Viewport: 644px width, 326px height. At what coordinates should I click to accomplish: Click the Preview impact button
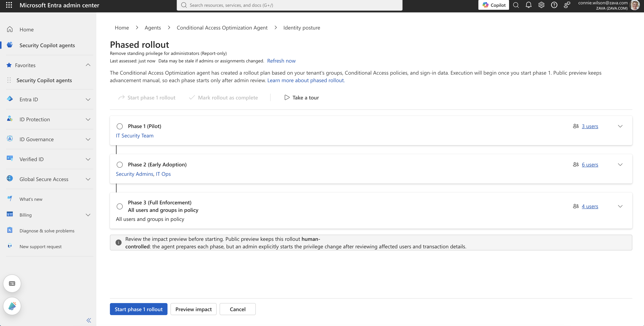pos(193,309)
